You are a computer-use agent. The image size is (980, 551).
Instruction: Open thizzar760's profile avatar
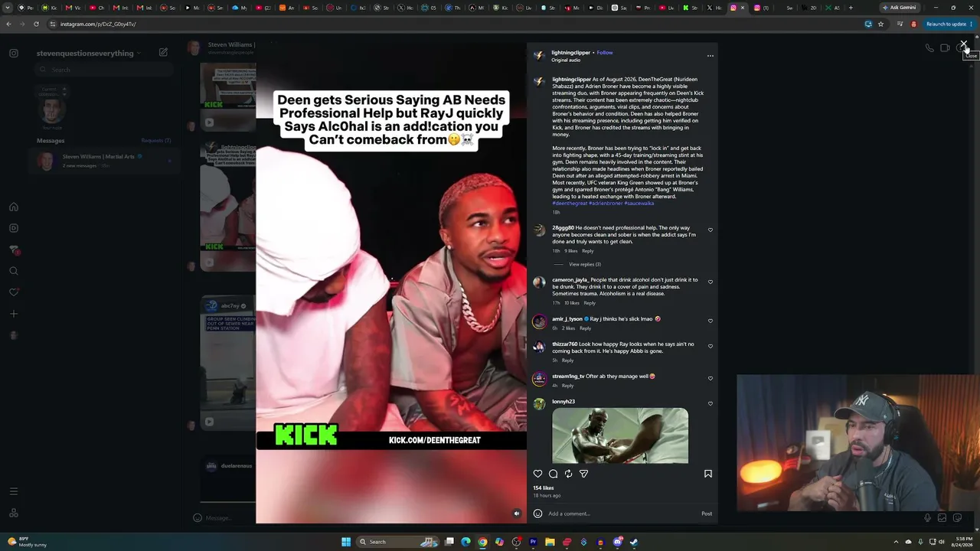tap(539, 347)
